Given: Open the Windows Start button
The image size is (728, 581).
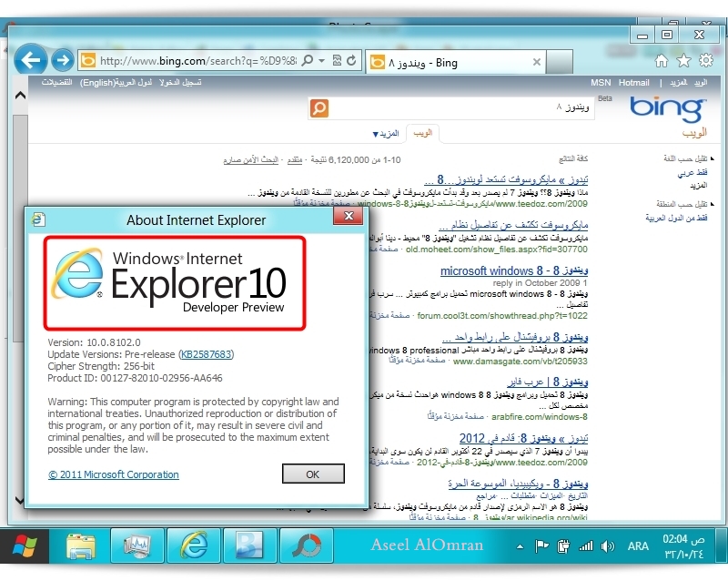Looking at the screenshot, I should click(25, 545).
